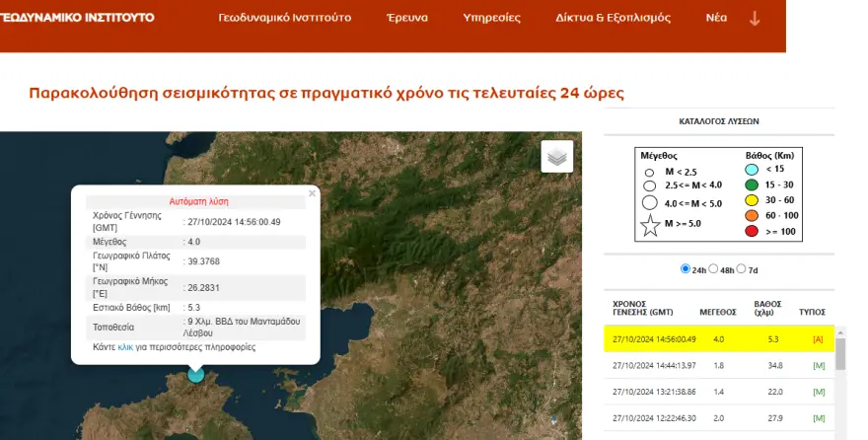
Task: Select the 24h radio button
Action: pyautogui.click(x=686, y=268)
